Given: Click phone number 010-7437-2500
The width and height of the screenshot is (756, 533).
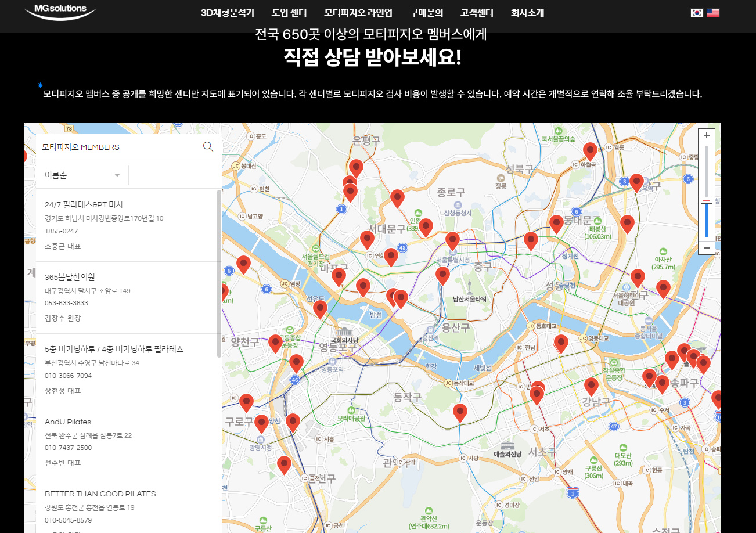Looking at the screenshot, I should pos(68,448).
